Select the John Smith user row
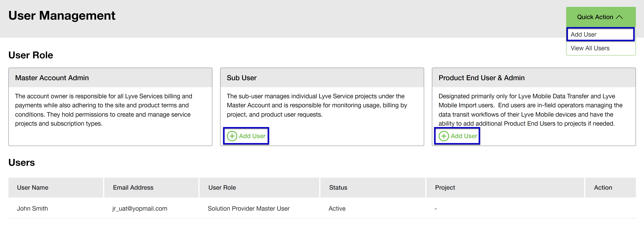 pos(32,208)
